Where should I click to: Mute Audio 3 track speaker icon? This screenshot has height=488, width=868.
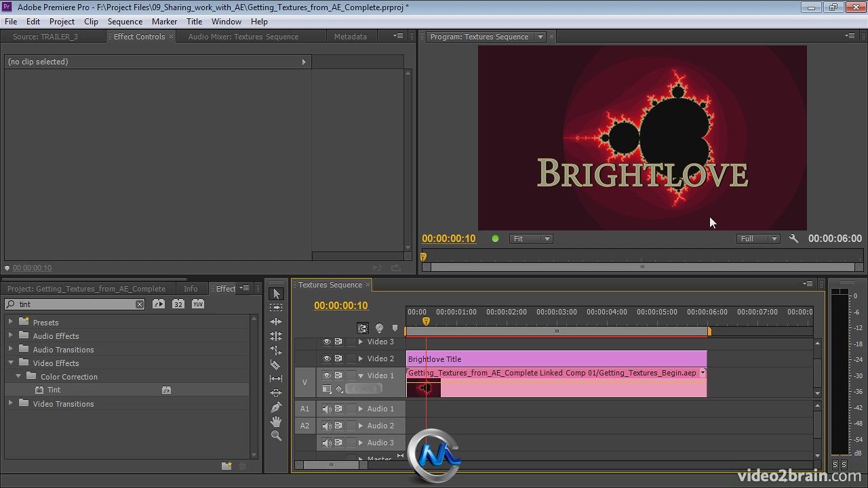click(327, 443)
